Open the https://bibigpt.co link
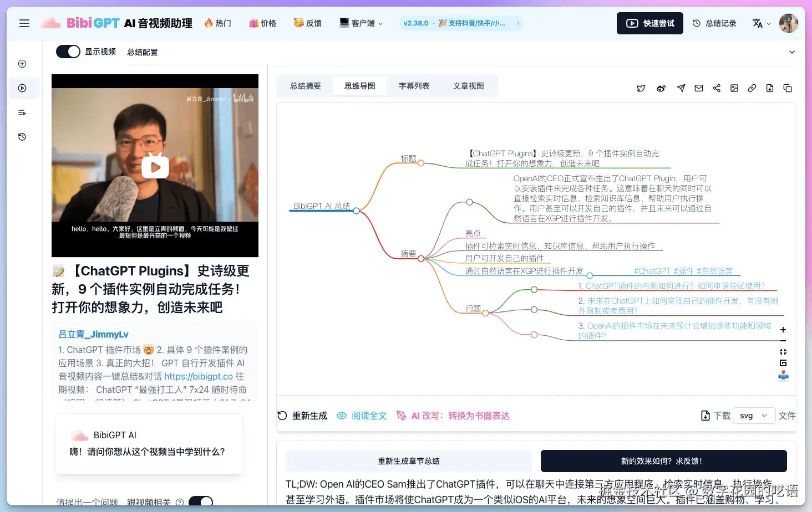This screenshot has width=812, height=512. [199, 376]
